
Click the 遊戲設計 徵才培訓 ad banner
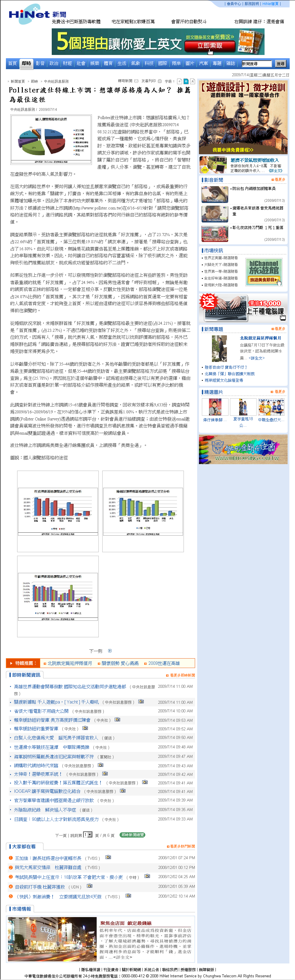[x=243, y=117]
